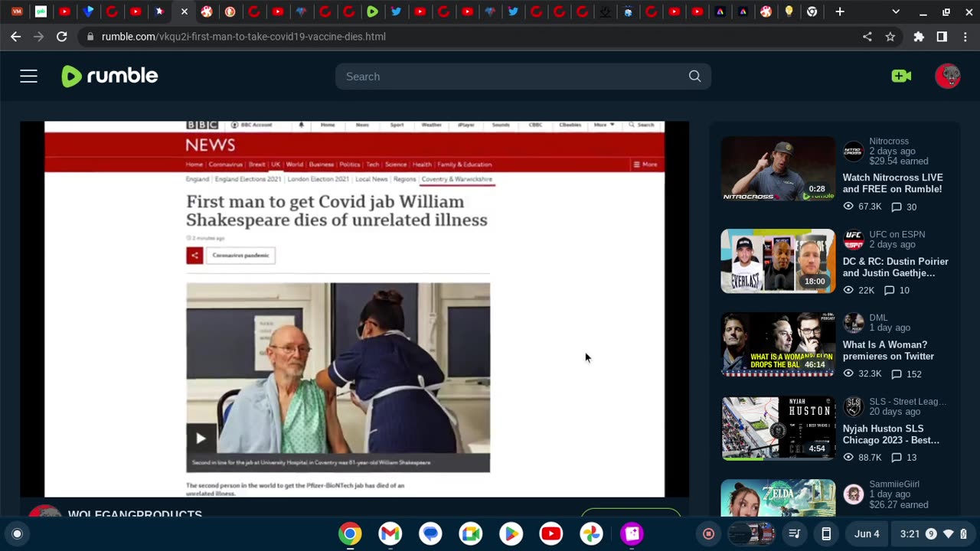This screenshot has width=980, height=551.
Task: Go back in browser
Action: click(15, 36)
